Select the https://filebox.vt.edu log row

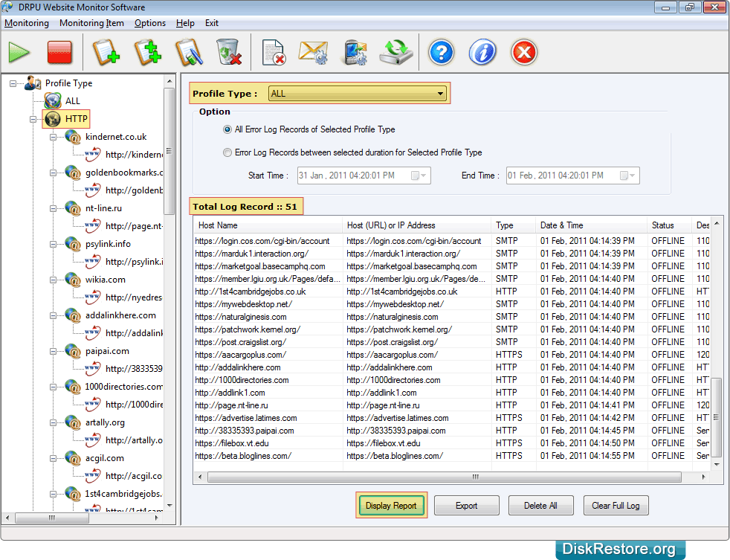pyautogui.click(x=451, y=443)
